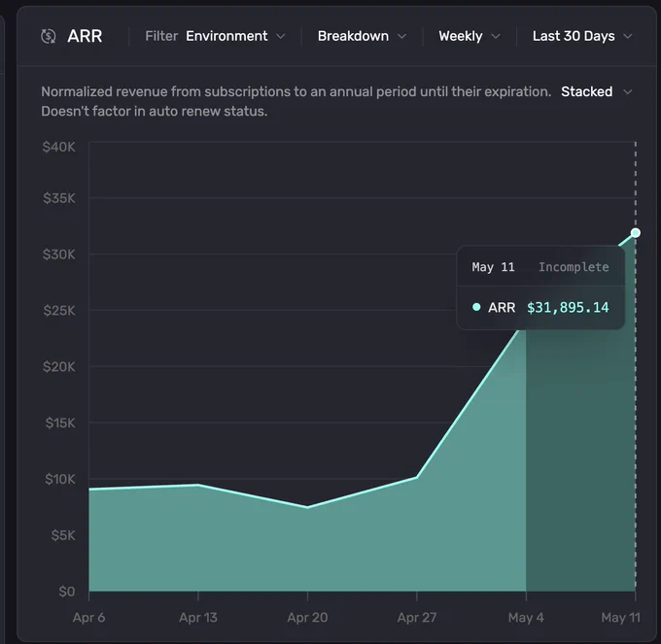Click the ARR chart title

click(85, 36)
